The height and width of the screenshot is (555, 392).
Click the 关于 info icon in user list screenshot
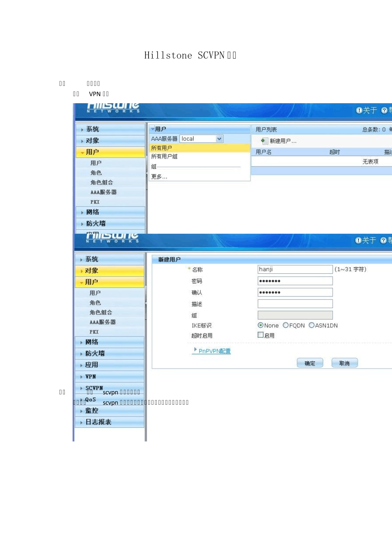359,110
